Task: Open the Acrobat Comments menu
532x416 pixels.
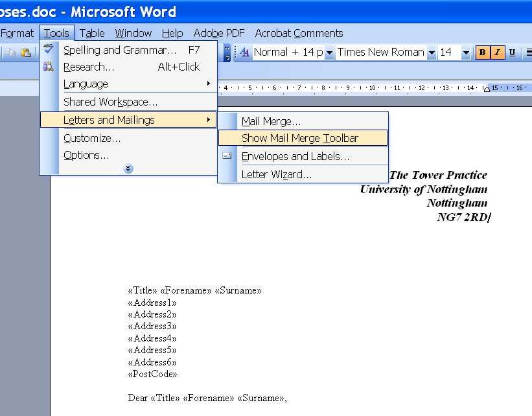Action: (299, 33)
